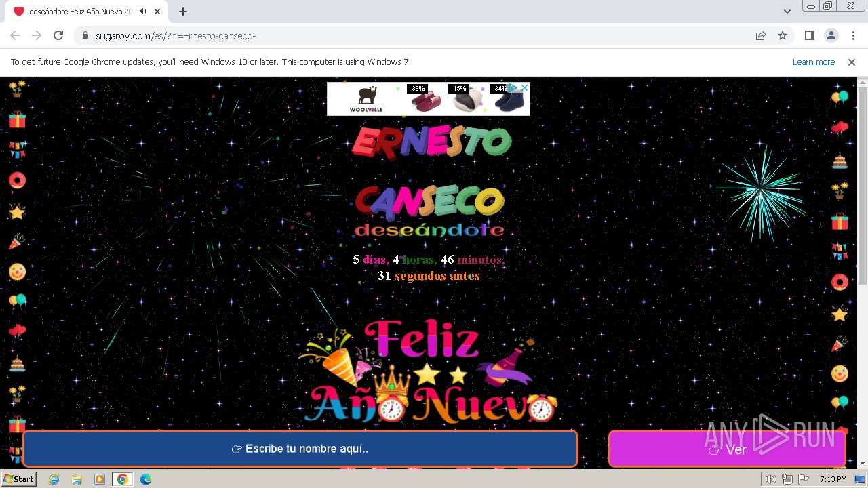Dismiss the Chrome update notification bar
Image resolution: width=868 pixels, height=488 pixels.
pyautogui.click(x=852, y=62)
